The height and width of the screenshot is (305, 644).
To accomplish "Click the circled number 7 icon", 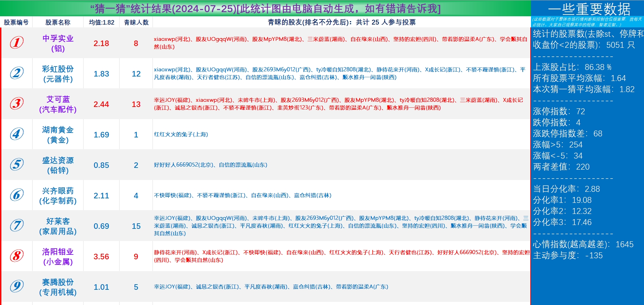I will 17,225.
